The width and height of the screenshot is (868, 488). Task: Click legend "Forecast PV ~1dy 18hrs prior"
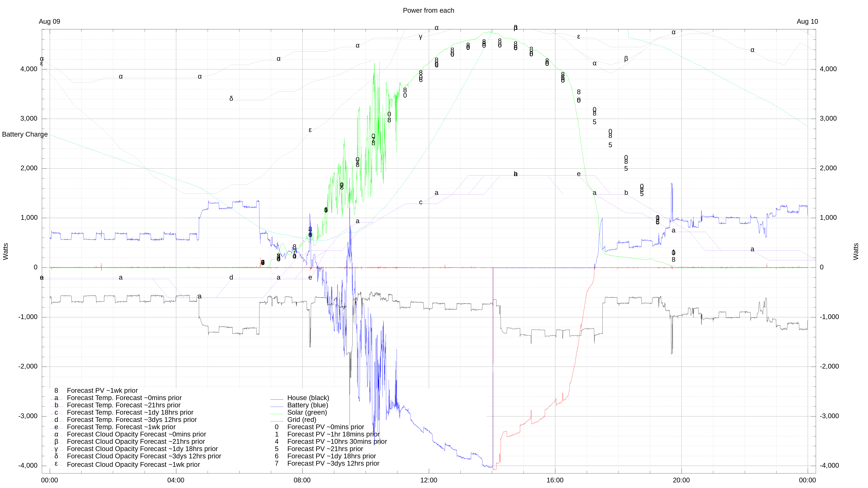coord(332,456)
